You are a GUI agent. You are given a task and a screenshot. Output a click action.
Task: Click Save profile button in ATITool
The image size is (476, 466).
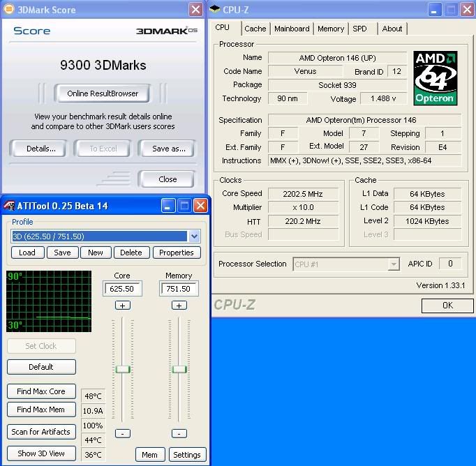click(62, 253)
